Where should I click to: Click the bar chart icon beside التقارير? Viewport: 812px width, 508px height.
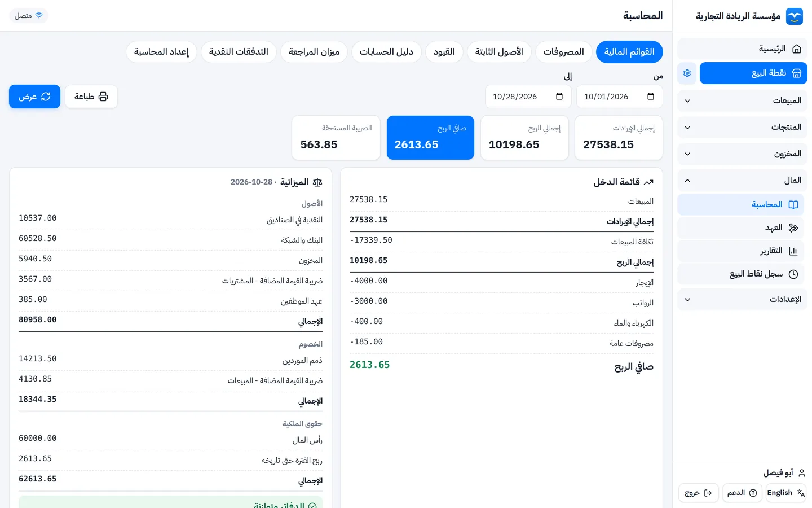click(793, 251)
